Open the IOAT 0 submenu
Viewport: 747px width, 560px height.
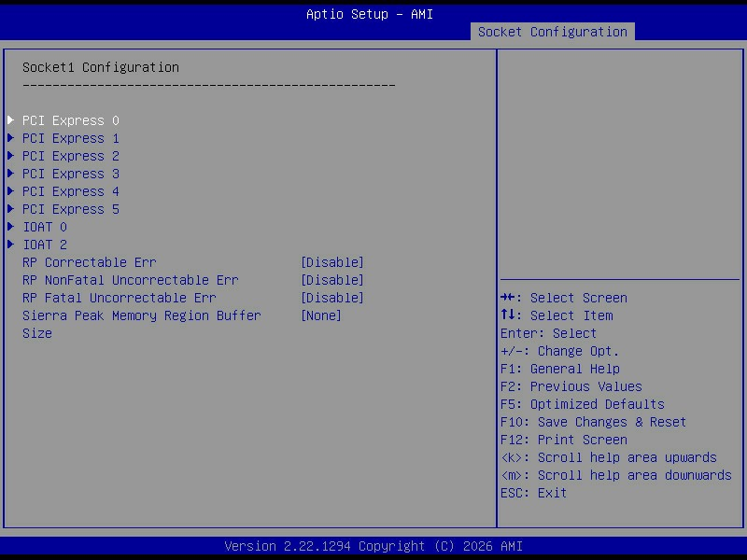coord(45,227)
